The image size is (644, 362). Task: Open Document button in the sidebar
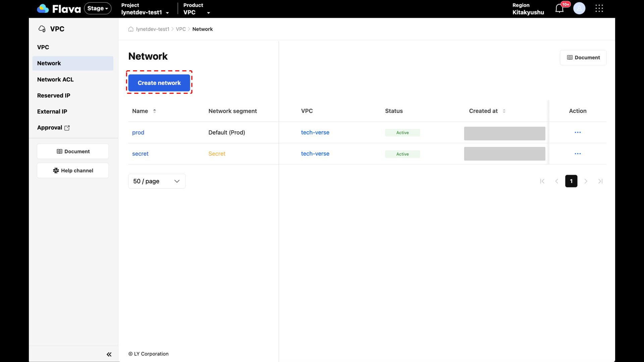(x=73, y=152)
